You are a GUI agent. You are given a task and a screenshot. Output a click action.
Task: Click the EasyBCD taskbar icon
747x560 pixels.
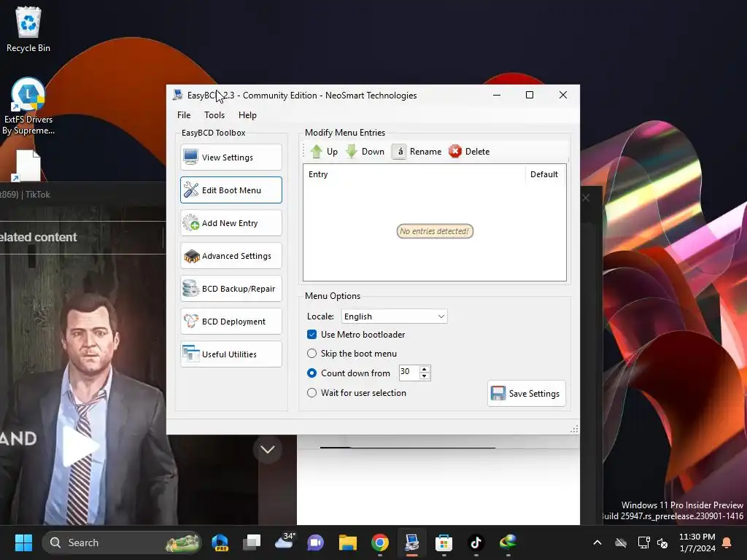point(411,542)
